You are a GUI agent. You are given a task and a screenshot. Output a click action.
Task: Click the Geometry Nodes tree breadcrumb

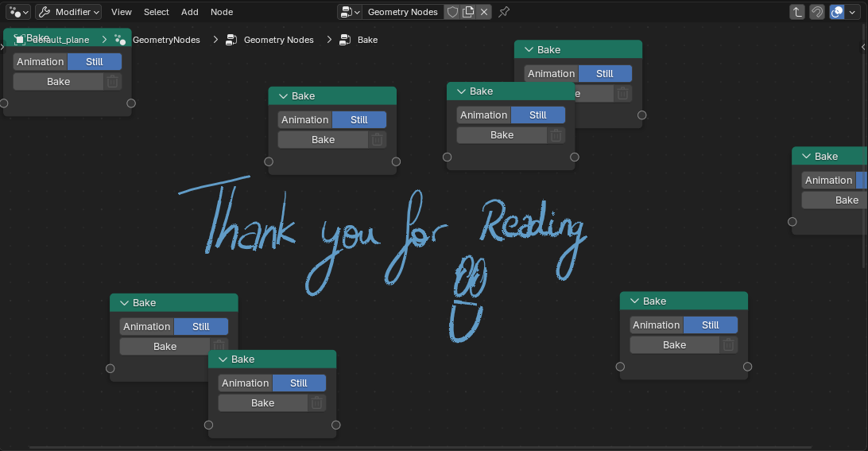pyautogui.click(x=278, y=40)
